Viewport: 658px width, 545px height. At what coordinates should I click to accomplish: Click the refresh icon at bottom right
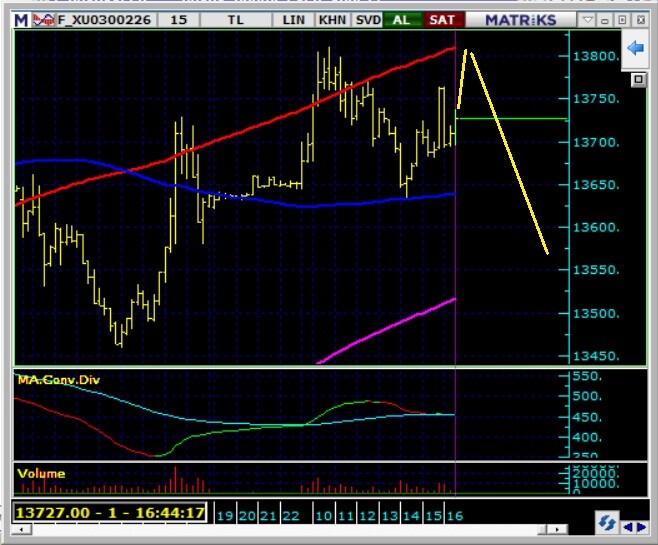[x=605, y=523]
